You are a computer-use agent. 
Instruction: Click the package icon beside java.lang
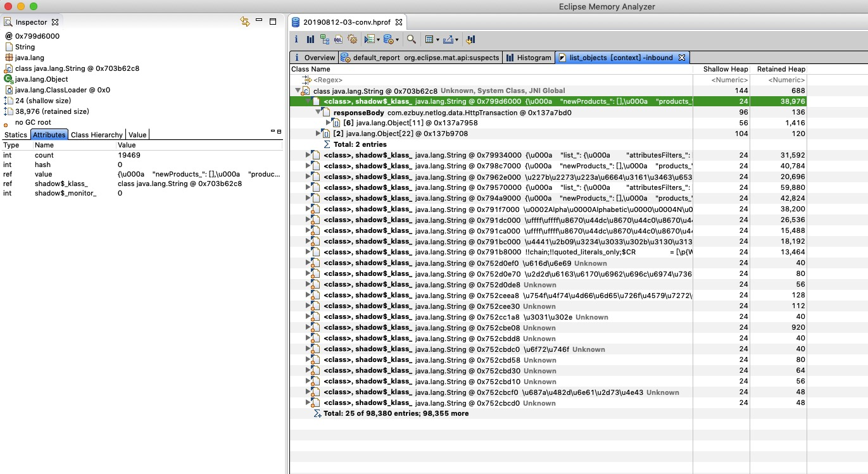click(x=9, y=58)
